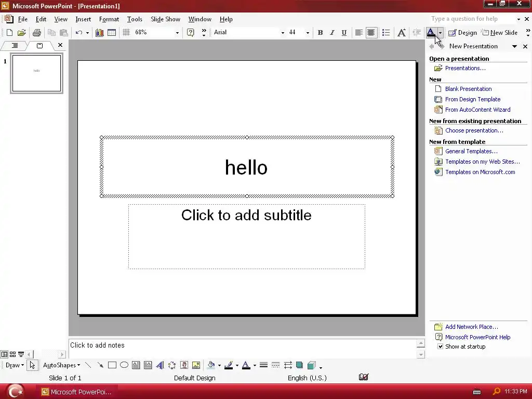
Task: Click the Vertical Text Box tool icon
Action: point(148,365)
